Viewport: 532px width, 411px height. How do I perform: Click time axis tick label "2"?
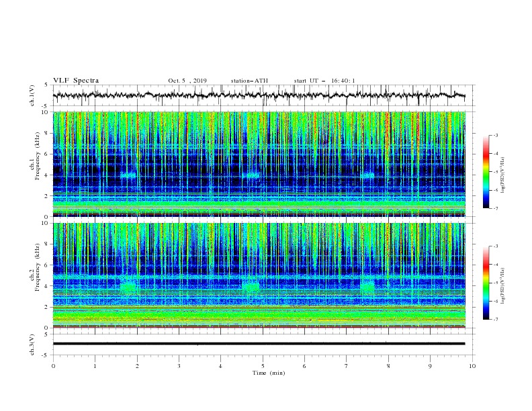[x=137, y=366]
